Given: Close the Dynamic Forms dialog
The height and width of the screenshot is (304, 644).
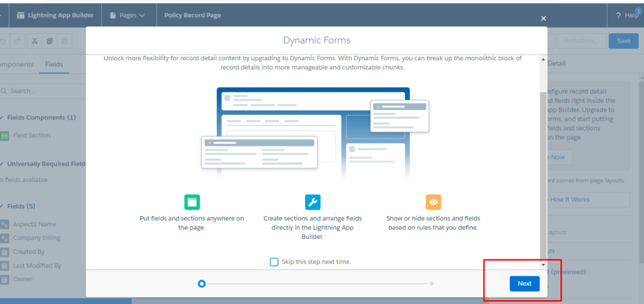Looking at the screenshot, I should click(543, 18).
